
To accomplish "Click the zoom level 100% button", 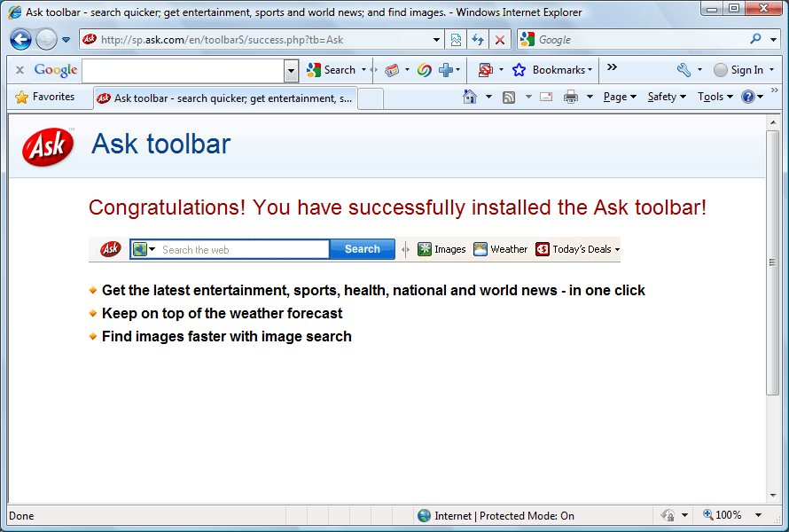I will pos(723,515).
